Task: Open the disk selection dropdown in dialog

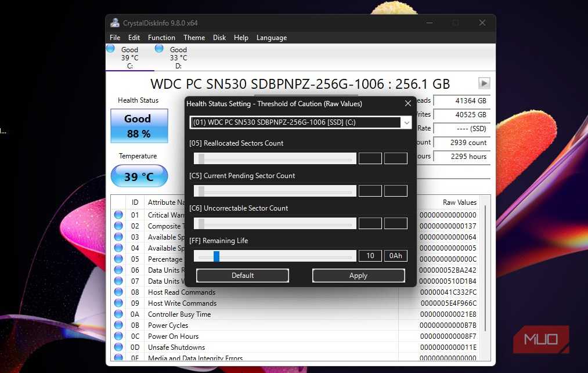Action: tap(406, 122)
